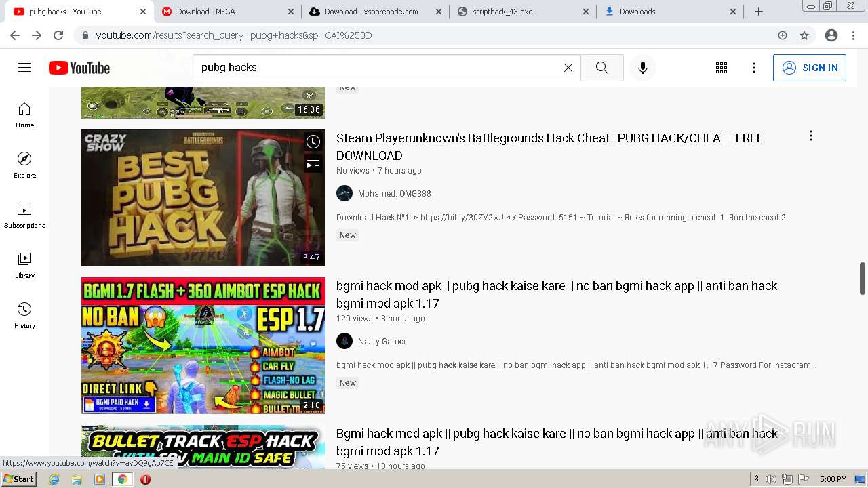Open Home in the sidebar
868x488 pixels.
(x=24, y=115)
